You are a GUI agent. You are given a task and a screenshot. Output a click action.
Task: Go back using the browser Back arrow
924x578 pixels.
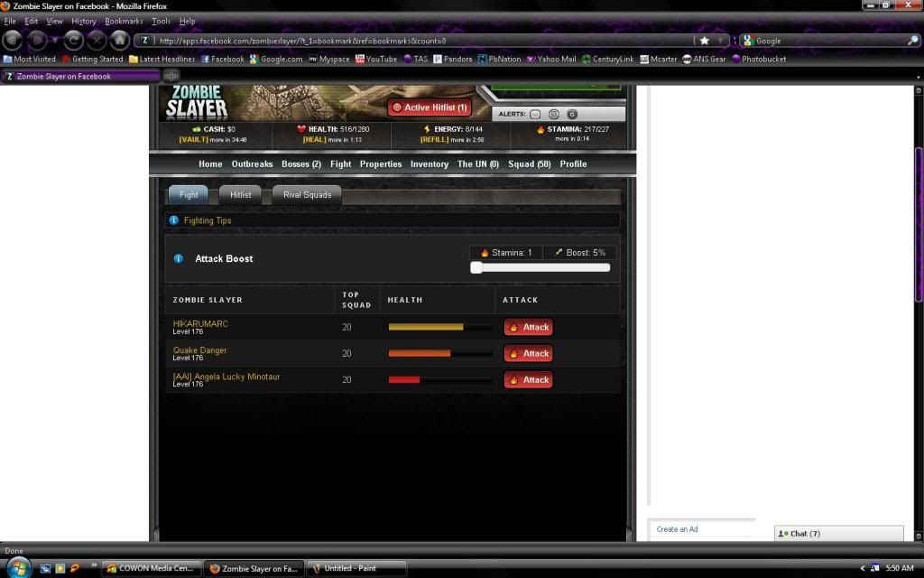click(x=12, y=40)
